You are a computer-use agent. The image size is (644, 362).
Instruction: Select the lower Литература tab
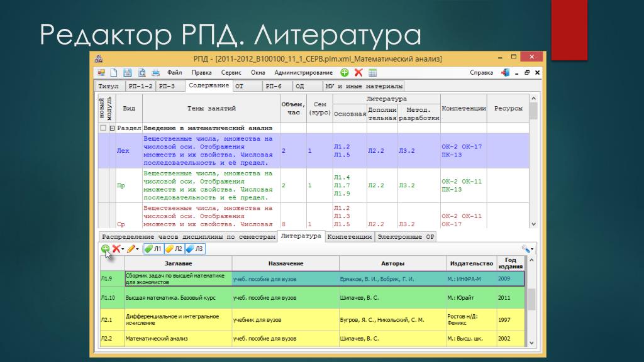(301, 236)
